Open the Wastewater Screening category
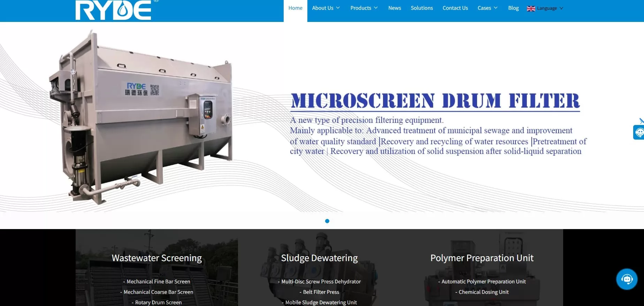 (x=157, y=258)
